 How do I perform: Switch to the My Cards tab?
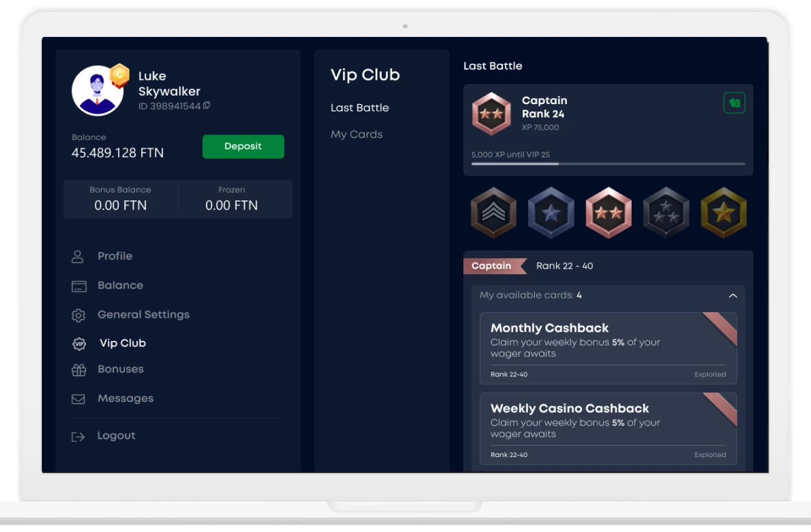[x=356, y=134]
